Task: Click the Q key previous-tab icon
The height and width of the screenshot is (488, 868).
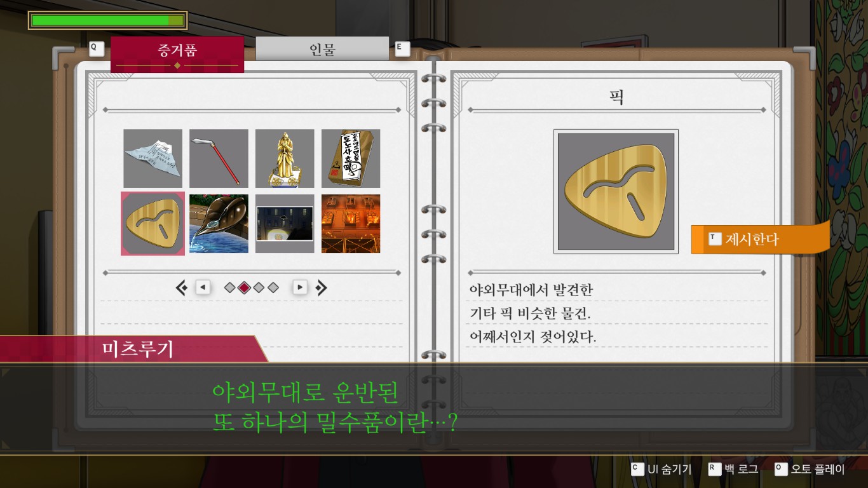Action: click(x=96, y=49)
